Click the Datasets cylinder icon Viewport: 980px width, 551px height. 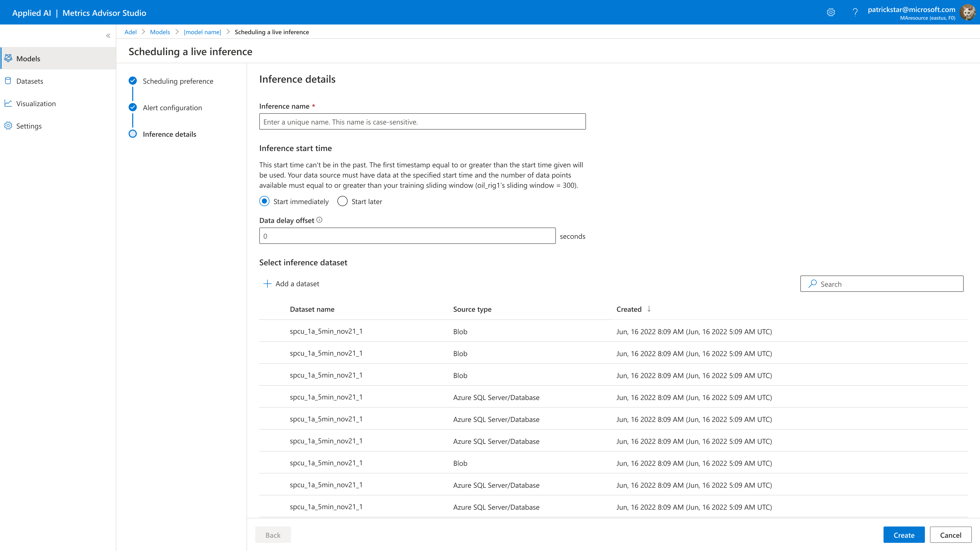[8, 81]
